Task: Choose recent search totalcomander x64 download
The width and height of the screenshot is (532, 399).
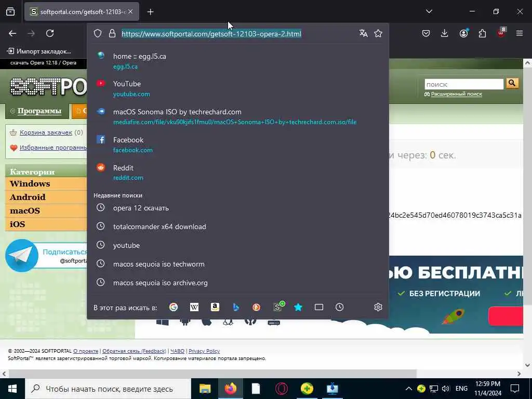Action: pyautogui.click(x=238, y=227)
